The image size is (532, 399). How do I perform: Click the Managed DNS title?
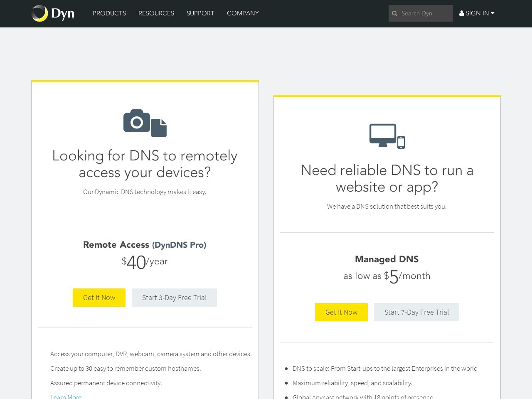click(387, 259)
